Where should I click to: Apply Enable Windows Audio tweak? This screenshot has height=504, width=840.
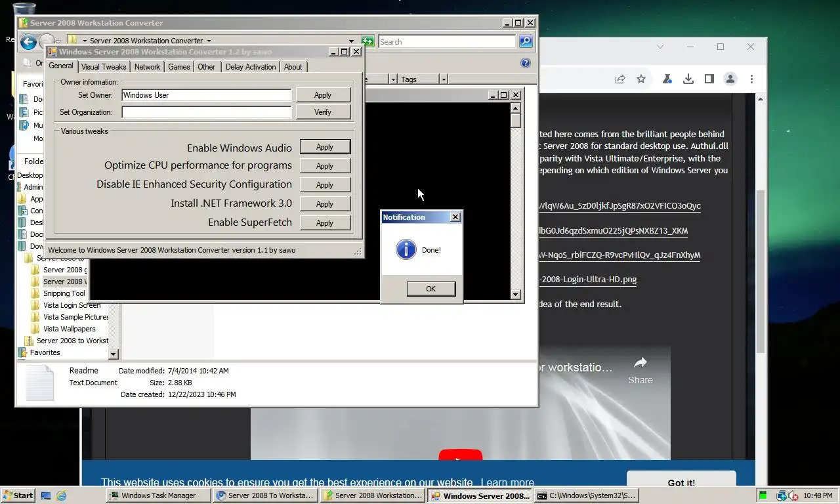[x=325, y=147]
